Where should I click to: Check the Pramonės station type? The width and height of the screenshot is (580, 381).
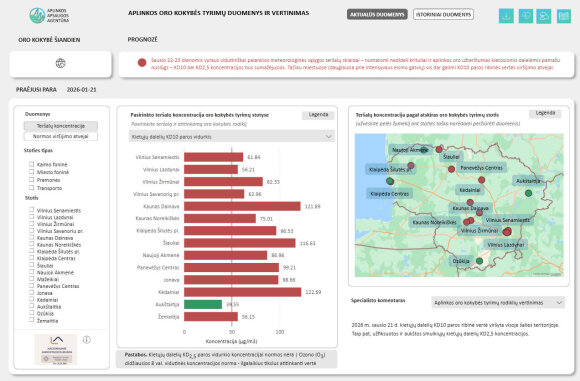[x=31, y=179]
